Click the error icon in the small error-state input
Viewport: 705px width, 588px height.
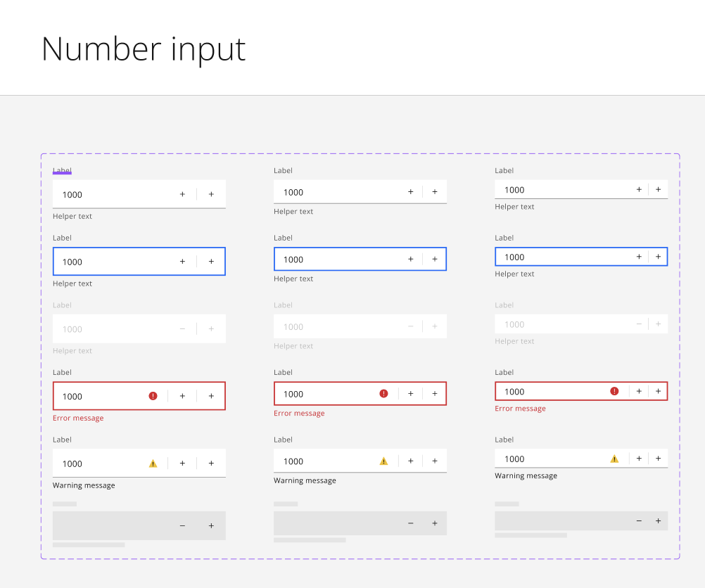[x=614, y=391]
